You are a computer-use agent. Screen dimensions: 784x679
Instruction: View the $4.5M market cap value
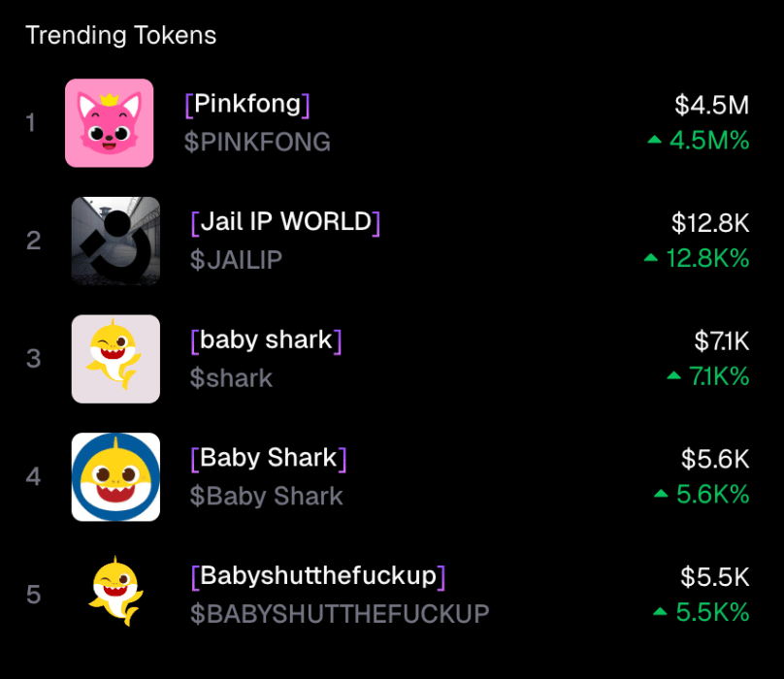click(712, 105)
